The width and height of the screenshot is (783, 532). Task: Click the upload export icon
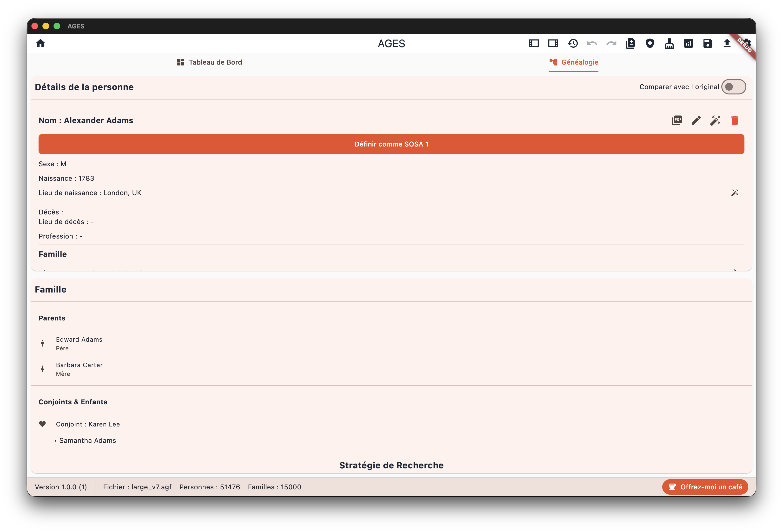[x=727, y=43]
